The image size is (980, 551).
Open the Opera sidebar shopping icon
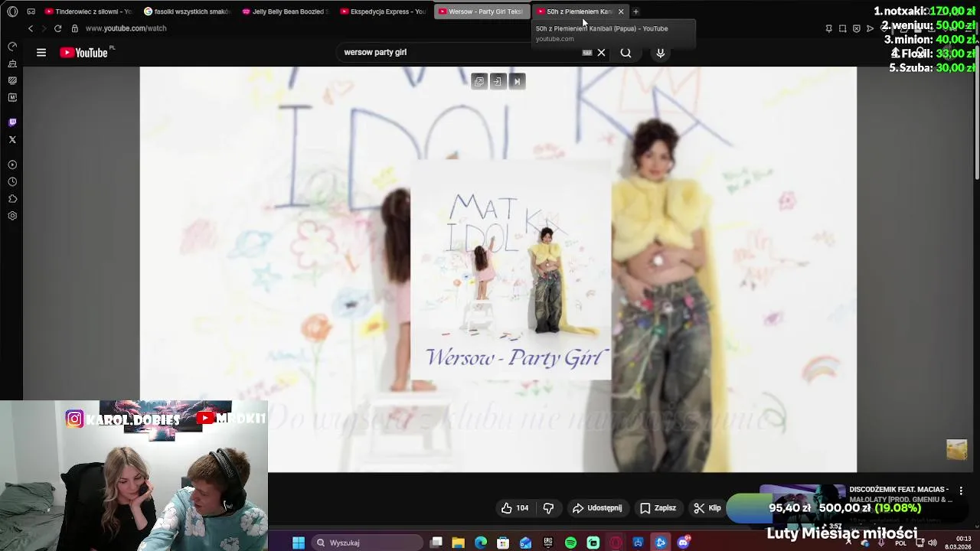12,64
